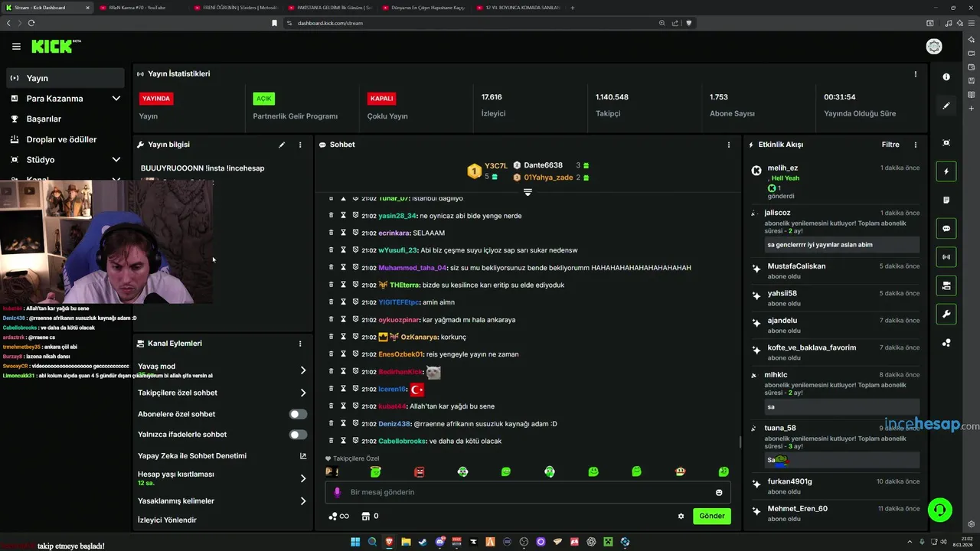
Task: Toggle the chat bubble sidebar icon
Action: click(x=946, y=228)
